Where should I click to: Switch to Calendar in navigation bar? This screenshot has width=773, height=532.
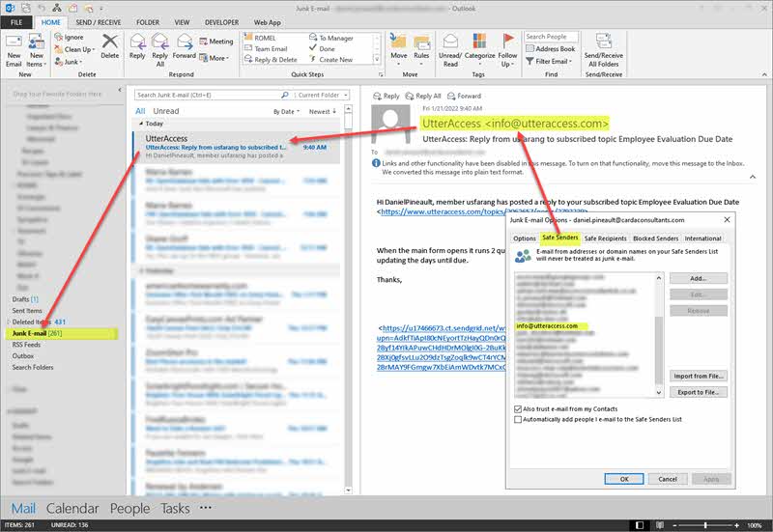72,509
